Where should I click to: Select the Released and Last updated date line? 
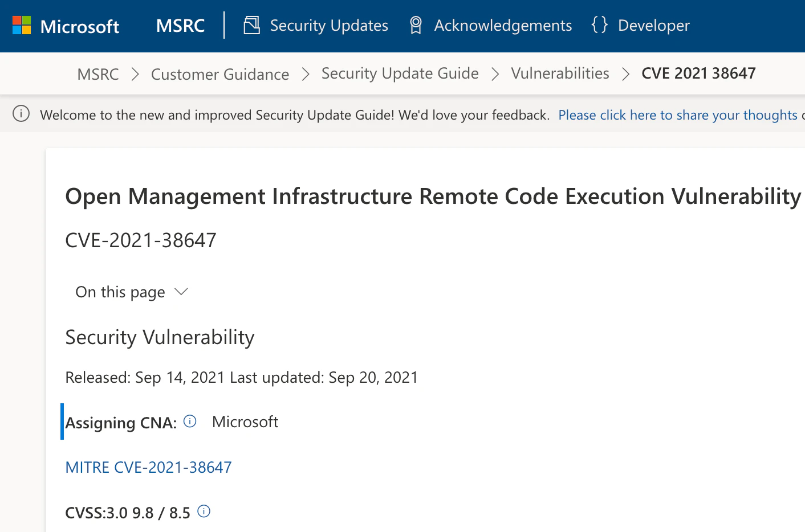pos(242,378)
